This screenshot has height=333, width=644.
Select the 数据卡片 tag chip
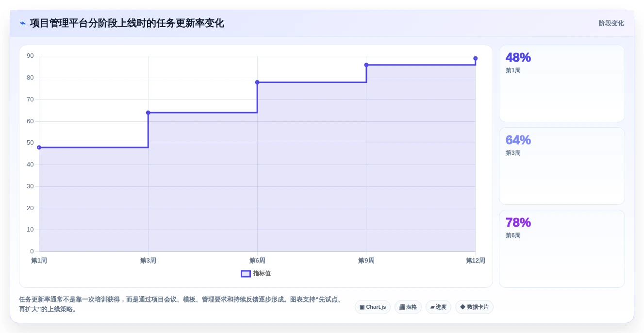474,307
